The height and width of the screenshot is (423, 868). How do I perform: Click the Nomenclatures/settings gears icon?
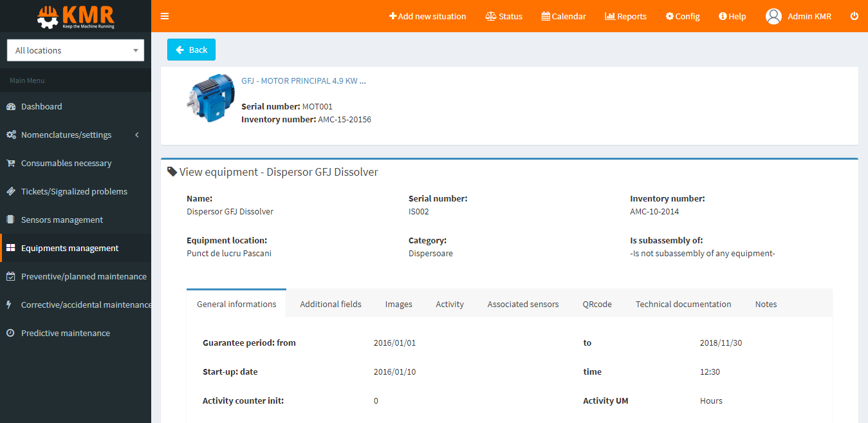click(x=10, y=135)
